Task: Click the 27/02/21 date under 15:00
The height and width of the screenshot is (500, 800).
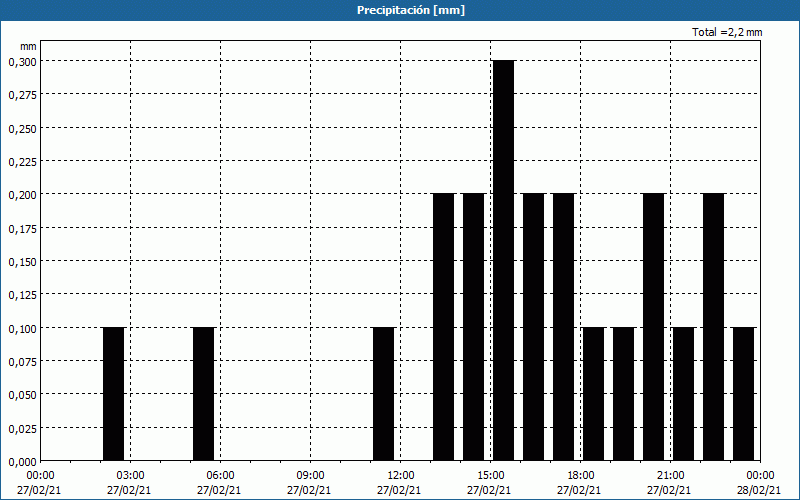Action: pyautogui.click(x=489, y=490)
